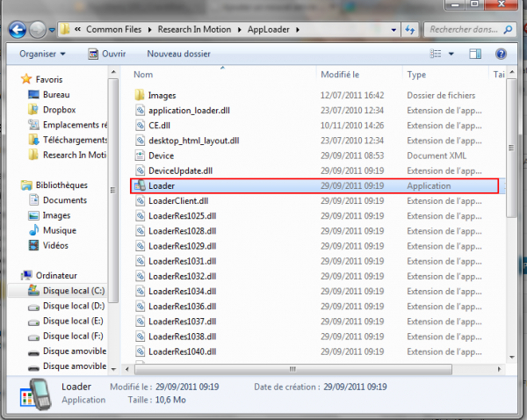Click LoaderRes1034.dll file name
Viewport: 527px width, 420px height.
point(182,291)
